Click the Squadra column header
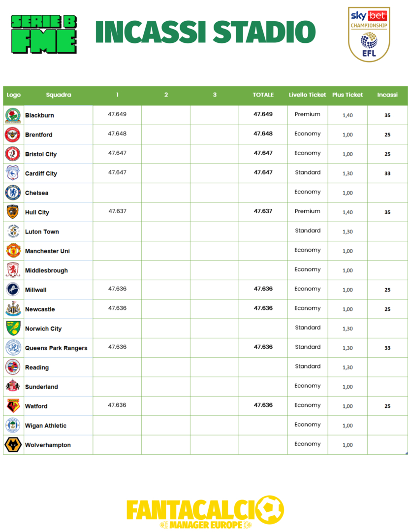This screenshot has height=532, width=411. point(59,95)
